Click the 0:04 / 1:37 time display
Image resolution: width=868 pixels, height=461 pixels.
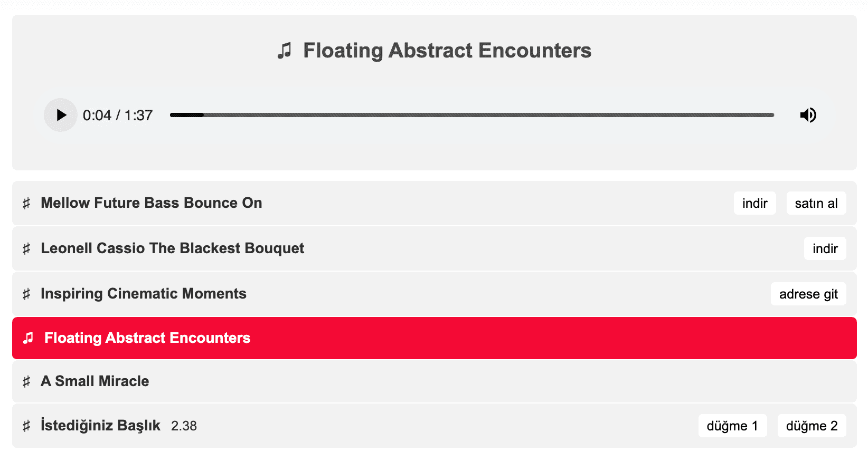click(x=118, y=116)
